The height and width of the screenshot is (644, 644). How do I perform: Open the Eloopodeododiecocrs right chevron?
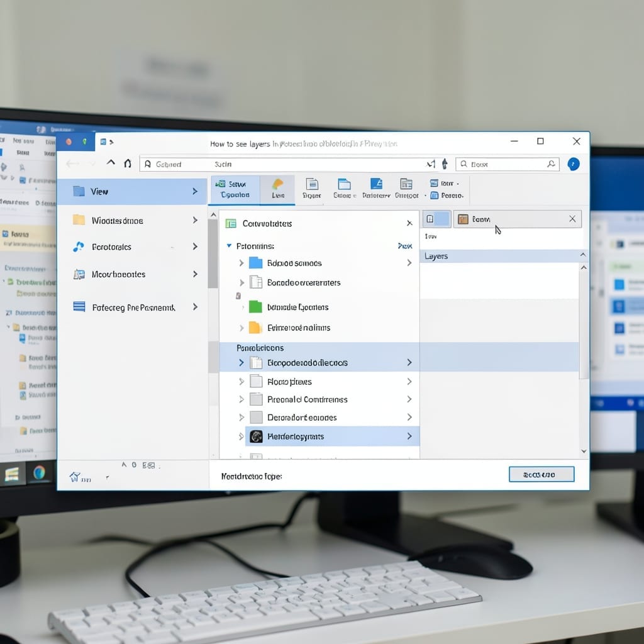tap(409, 362)
